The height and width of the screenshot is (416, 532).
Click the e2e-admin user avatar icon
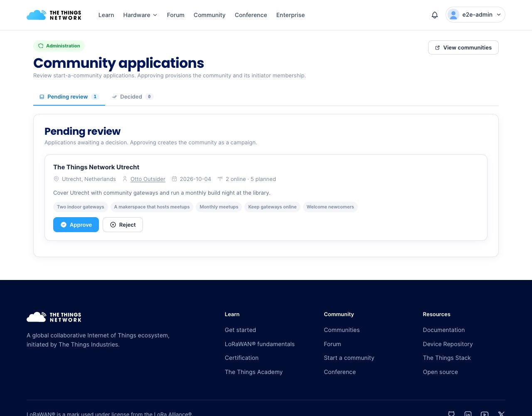453,15
